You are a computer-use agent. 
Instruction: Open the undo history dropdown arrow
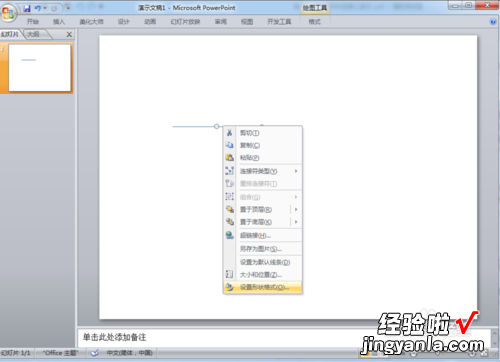coord(45,8)
